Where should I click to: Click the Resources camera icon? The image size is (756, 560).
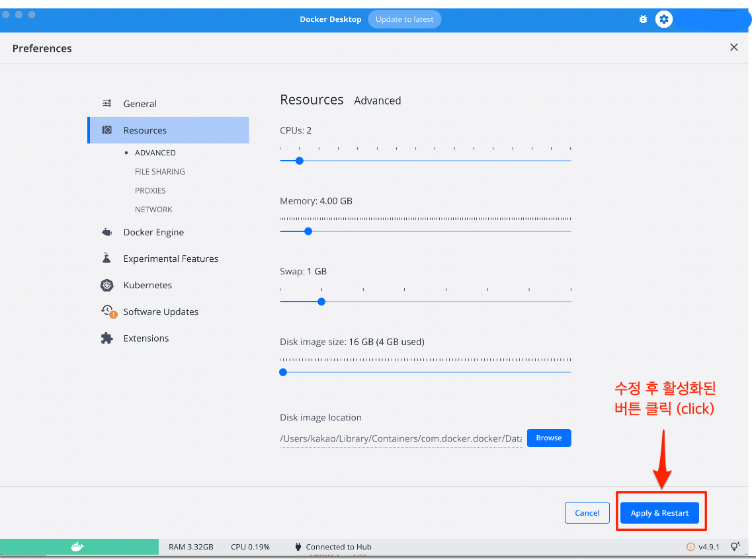(107, 130)
